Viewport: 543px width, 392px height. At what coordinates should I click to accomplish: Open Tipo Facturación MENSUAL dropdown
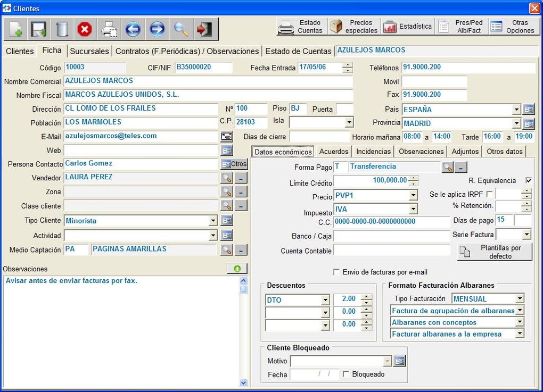coord(520,298)
